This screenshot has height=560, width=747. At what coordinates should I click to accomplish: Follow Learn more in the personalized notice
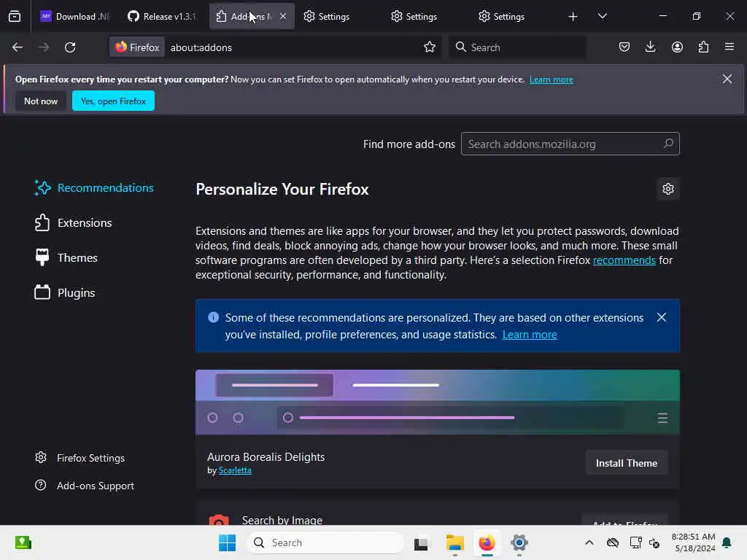tap(530, 334)
